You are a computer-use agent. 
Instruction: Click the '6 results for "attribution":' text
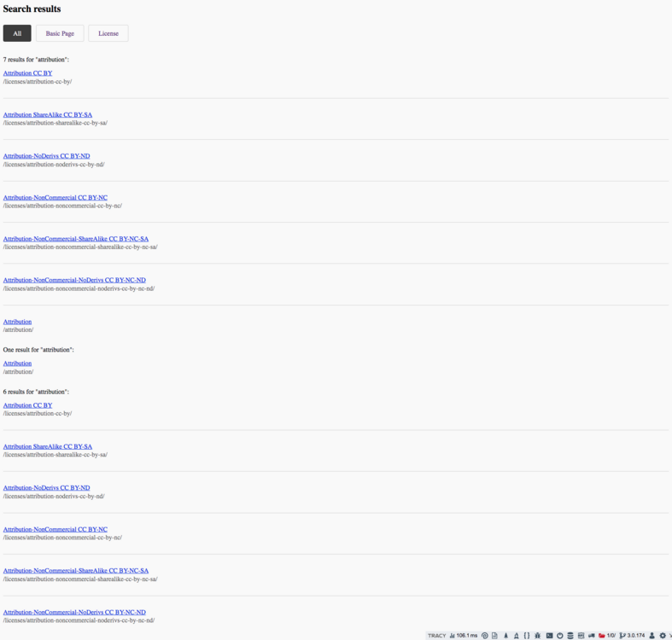(x=36, y=392)
